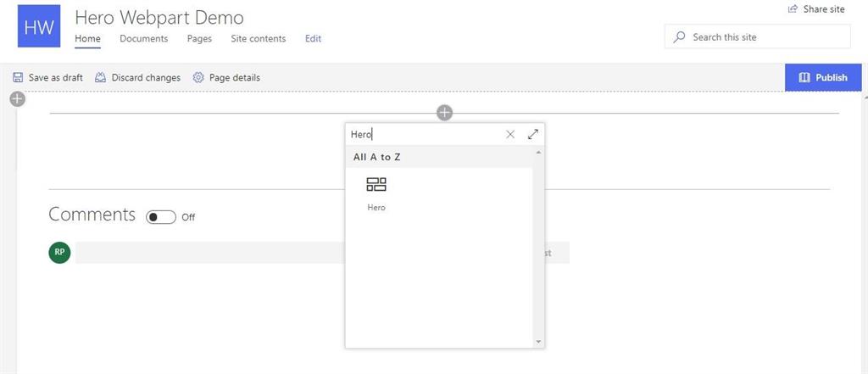Click the Hero Webpart Demo site title
868x374 pixels.
coord(159,17)
